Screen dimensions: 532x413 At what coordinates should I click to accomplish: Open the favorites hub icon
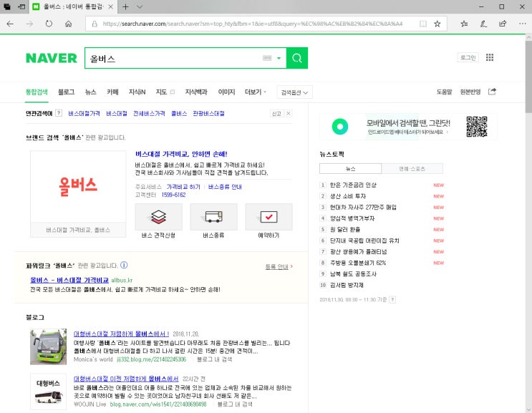click(x=464, y=24)
